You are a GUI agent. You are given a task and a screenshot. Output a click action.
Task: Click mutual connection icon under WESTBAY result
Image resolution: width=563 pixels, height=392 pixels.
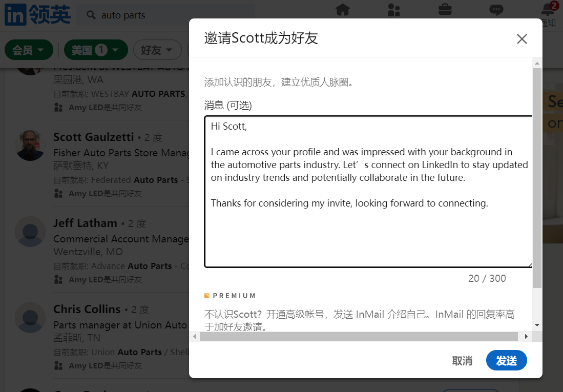[x=58, y=108]
